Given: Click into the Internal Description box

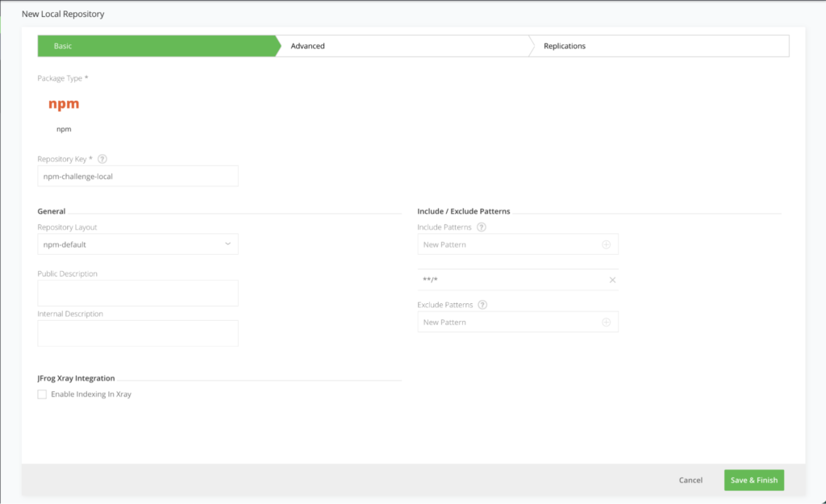Looking at the screenshot, I should click(x=138, y=333).
